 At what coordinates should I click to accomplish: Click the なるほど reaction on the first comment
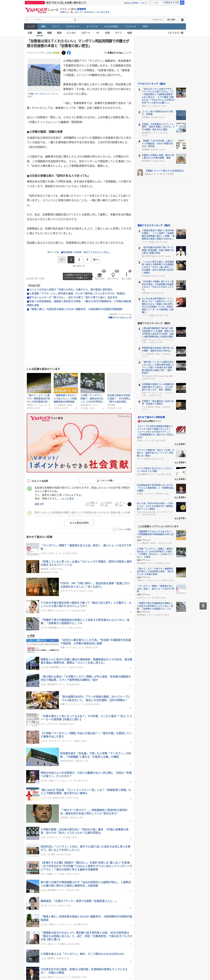click(106, 504)
